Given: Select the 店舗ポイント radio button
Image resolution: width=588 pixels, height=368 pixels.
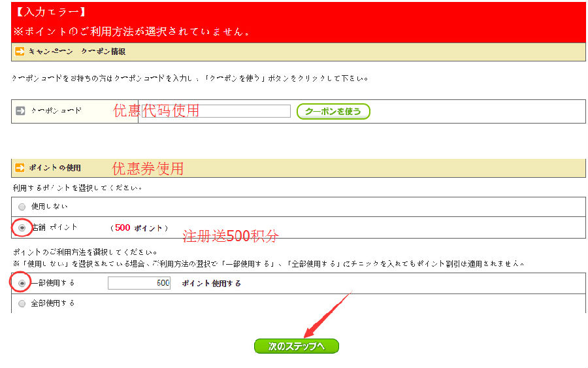Looking at the screenshot, I should coord(22,227).
